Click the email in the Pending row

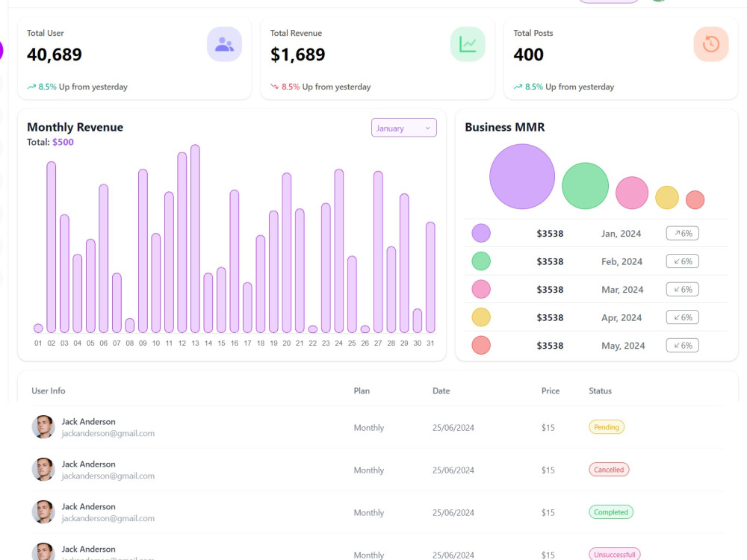pyautogui.click(x=108, y=433)
